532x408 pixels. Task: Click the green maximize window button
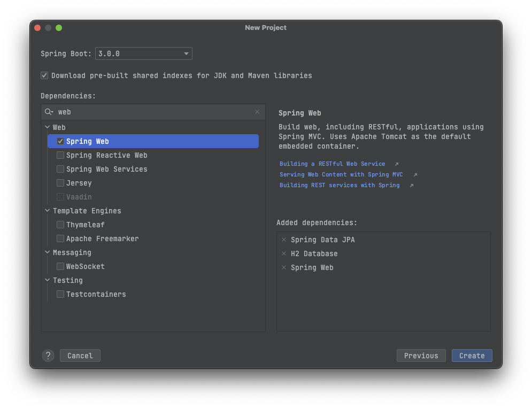coord(59,28)
